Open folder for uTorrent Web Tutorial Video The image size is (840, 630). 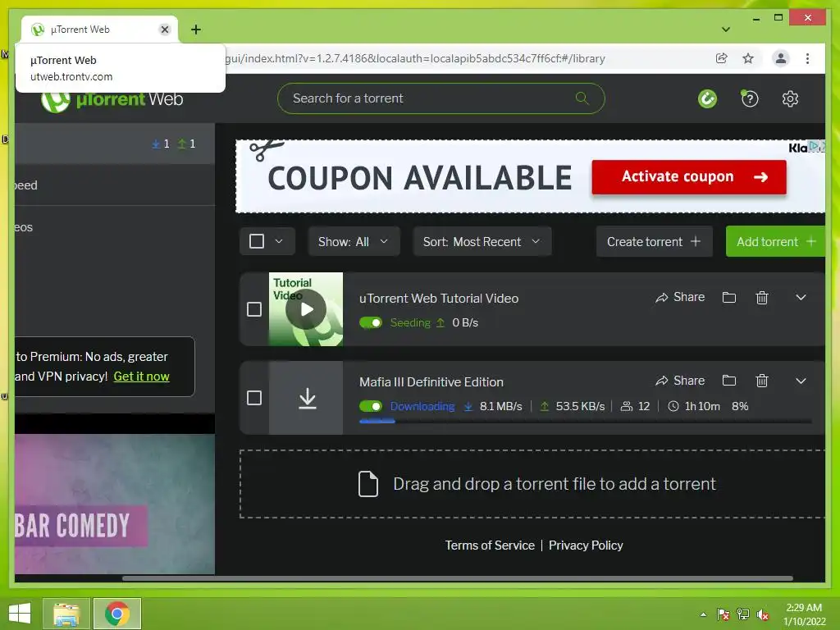point(729,297)
